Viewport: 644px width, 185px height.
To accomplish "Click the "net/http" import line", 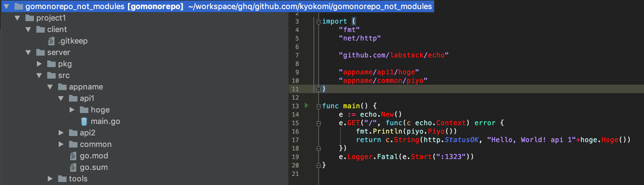I will point(360,38).
